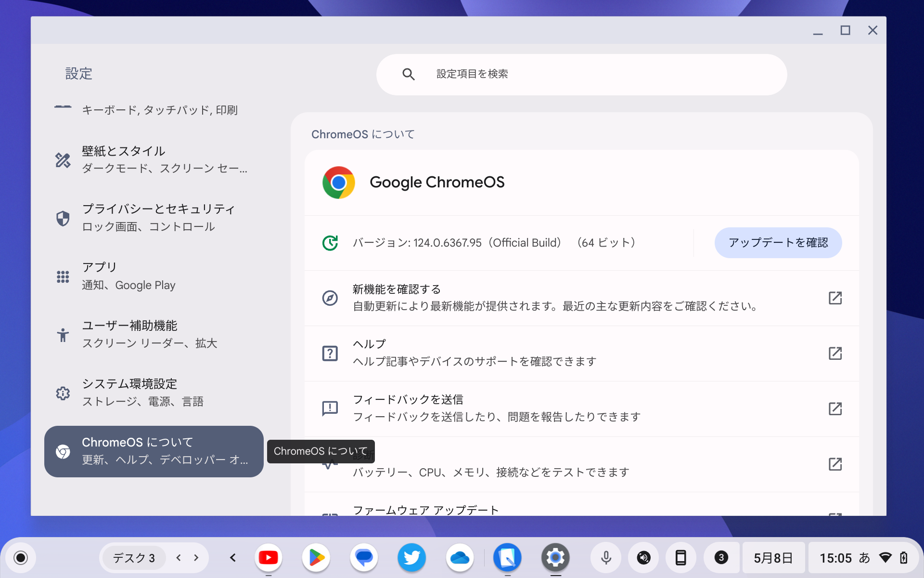This screenshot has width=924, height=578.
Task: Open Google Play Store from the shelf
Action: tap(316, 557)
